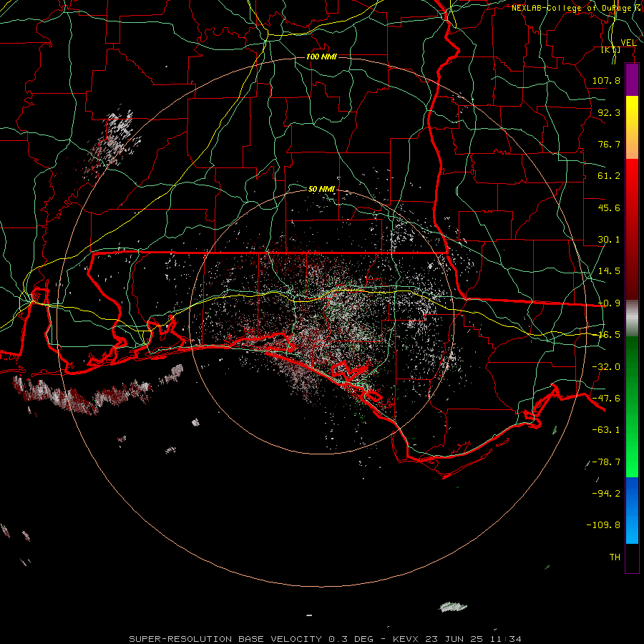Click the 11:34 timestamp in the footer
This screenshot has height=644, width=644.
[506, 639]
